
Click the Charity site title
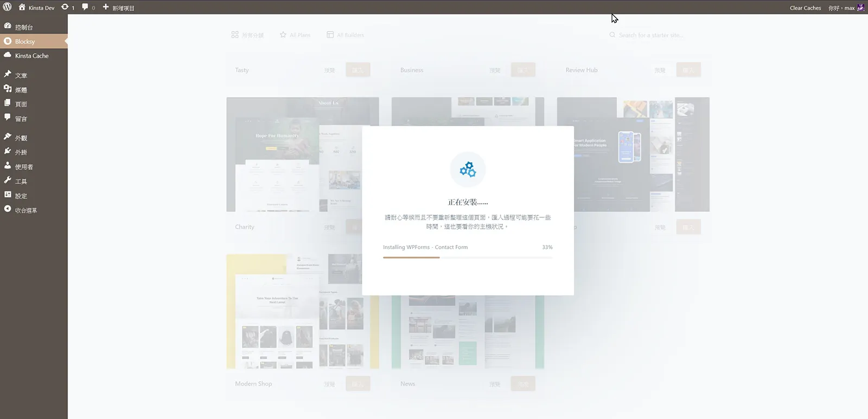(245, 227)
